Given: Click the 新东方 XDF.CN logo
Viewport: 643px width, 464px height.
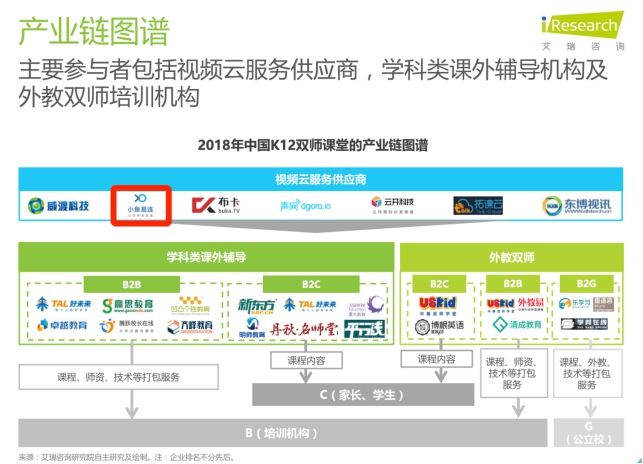Looking at the screenshot, I should [x=256, y=306].
